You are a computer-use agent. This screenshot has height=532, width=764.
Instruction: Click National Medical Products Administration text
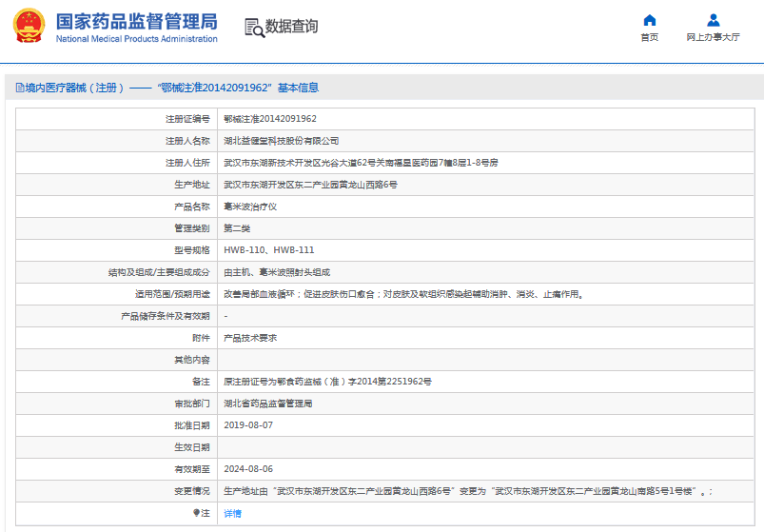pos(136,39)
